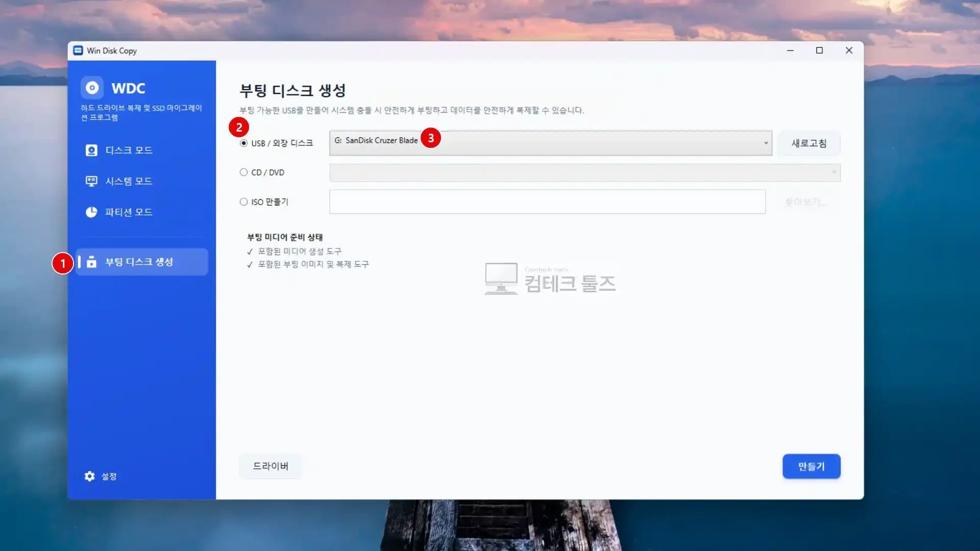The height and width of the screenshot is (551, 980).
Task: Go to 파티션 모드 in the sidebar
Action: 142,212
